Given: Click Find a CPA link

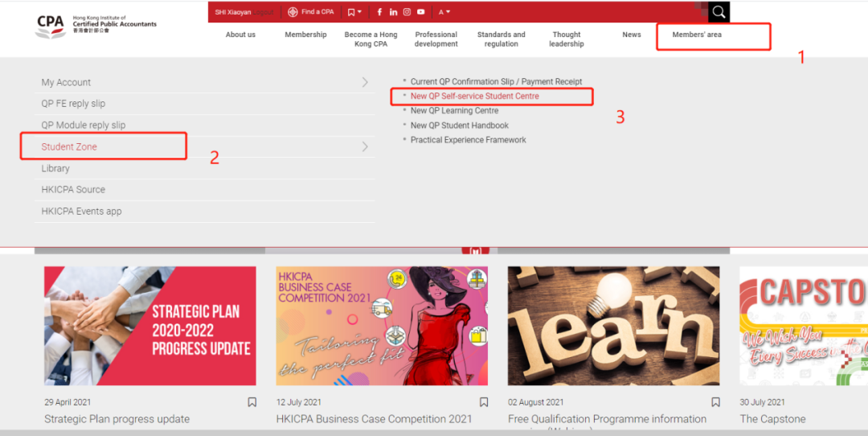Looking at the screenshot, I should click(x=311, y=11).
